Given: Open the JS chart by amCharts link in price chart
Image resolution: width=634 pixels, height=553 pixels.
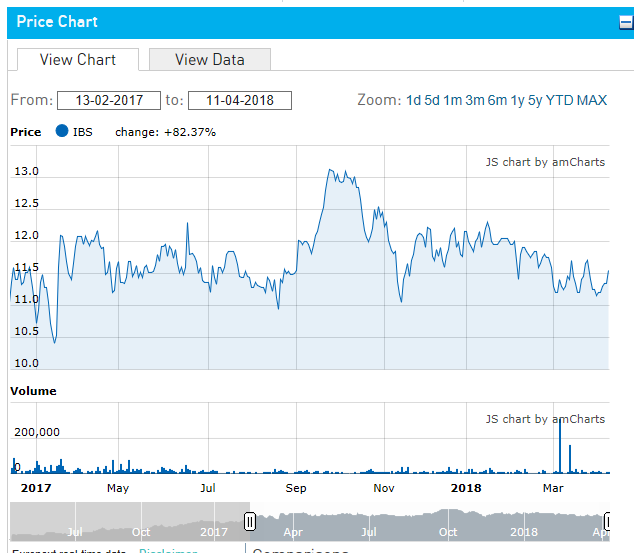Looking at the screenshot, I should pyautogui.click(x=545, y=162).
